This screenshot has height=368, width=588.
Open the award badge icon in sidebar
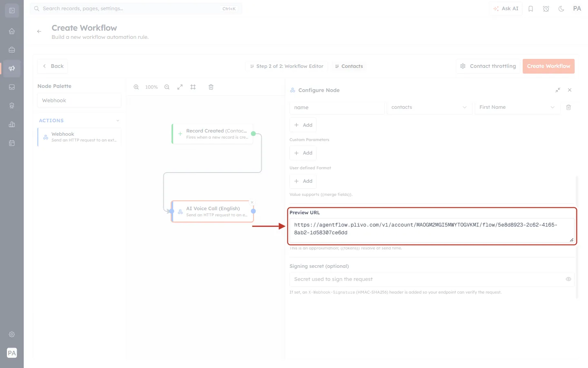12,106
